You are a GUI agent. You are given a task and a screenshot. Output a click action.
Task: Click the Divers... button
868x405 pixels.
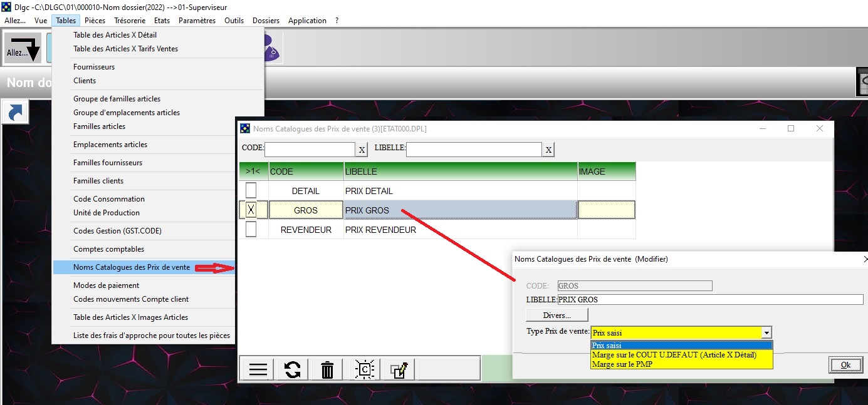[557, 315]
